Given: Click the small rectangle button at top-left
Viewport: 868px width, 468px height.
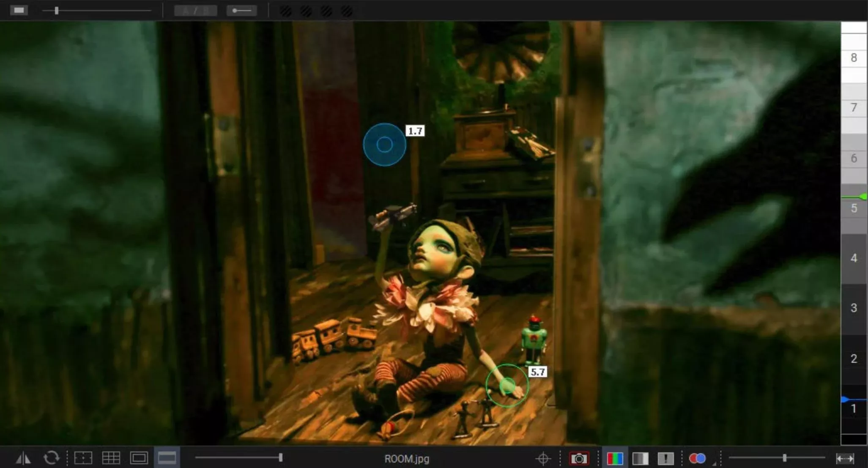Looking at the screenshot, I should 19,10.
